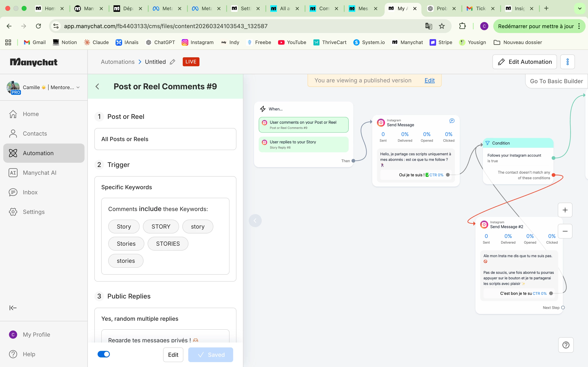Image resolution: width=588 pixels, height=367 pixels.
Task: Click the zoom out minus button on canvas
Action: (565, 231)
